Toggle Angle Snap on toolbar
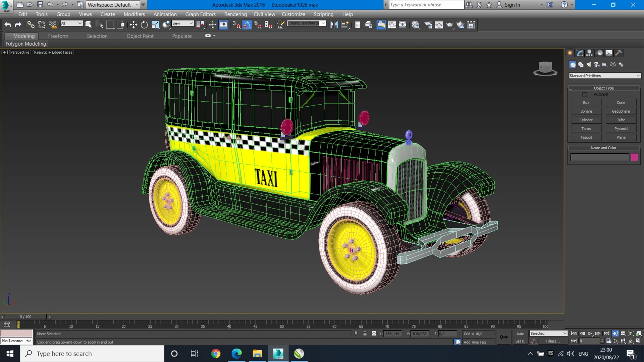Viewport: 644px width, 362px height. tap(247, 24)
